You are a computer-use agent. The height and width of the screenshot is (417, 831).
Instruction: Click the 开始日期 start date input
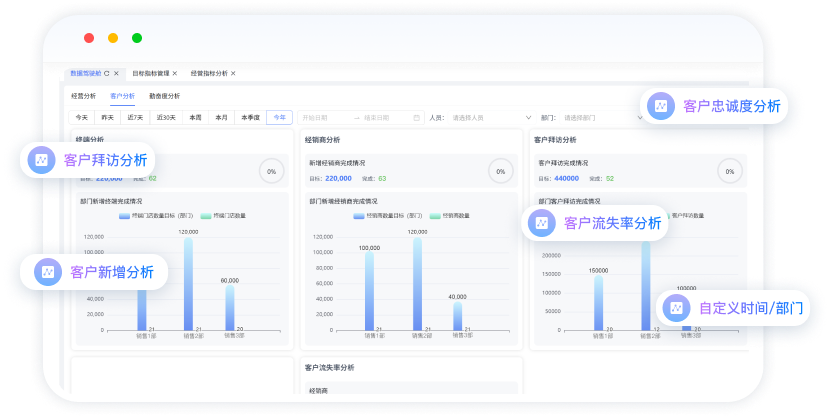322,117
